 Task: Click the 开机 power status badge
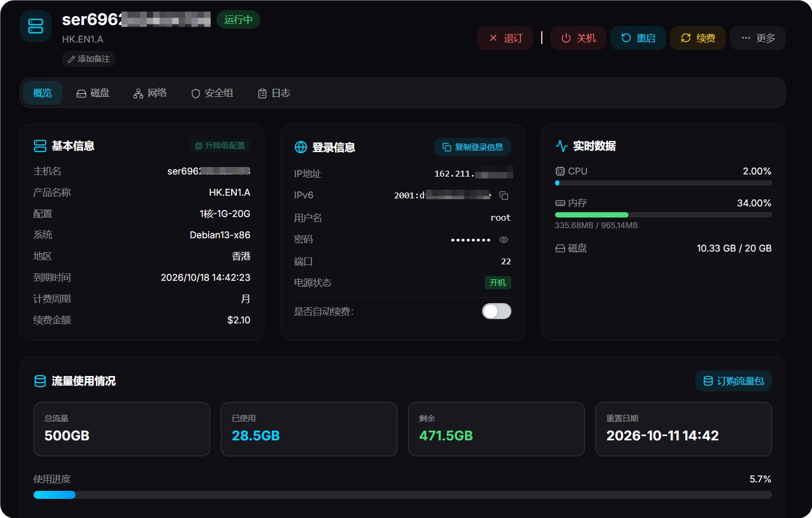(498, 282)
